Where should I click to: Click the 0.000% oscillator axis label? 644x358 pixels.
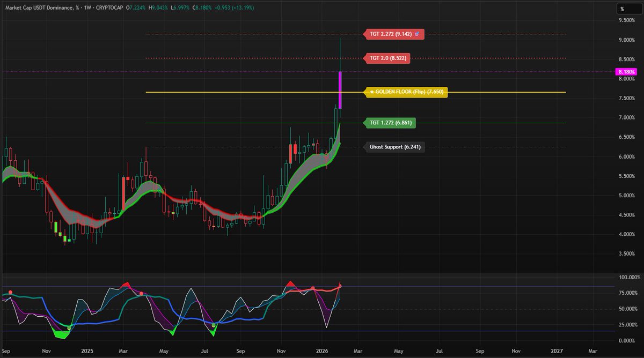[627, 341]
